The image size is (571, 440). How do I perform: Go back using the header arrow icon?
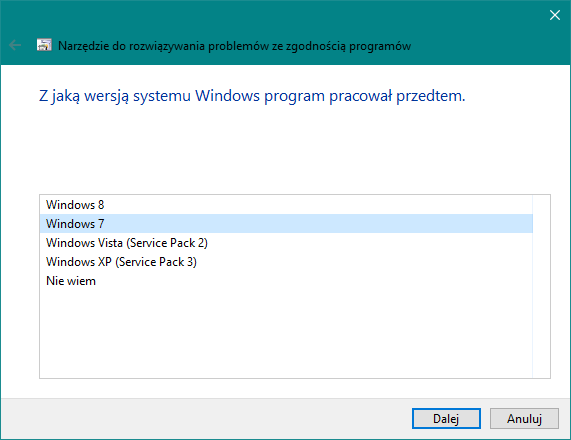[15, 46]
